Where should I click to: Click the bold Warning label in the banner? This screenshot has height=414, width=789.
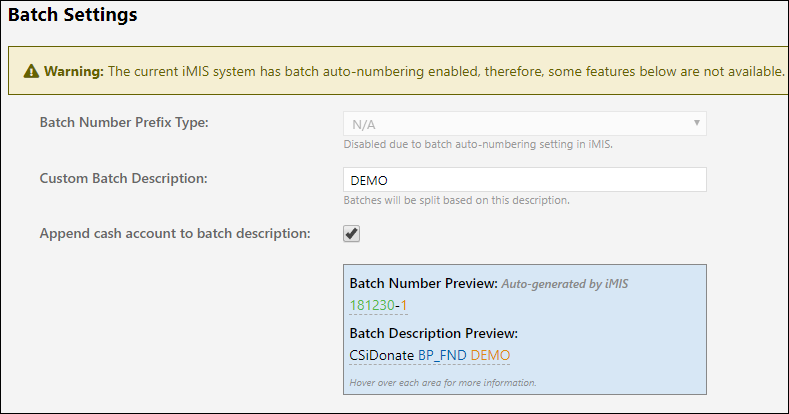(x=73, y=72)
